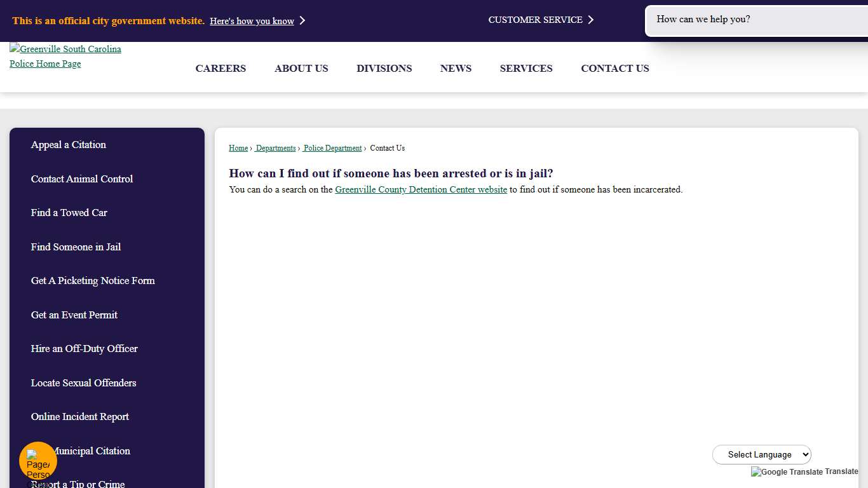Click Police Department in the breadcrumb
The width and height of the screenshot is (868, 488).
point(332,148)
